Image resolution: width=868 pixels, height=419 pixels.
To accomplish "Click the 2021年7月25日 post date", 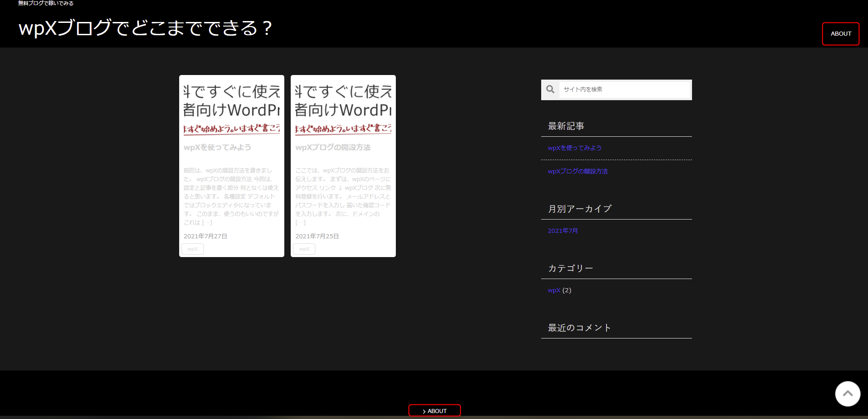I will [317, 236].
